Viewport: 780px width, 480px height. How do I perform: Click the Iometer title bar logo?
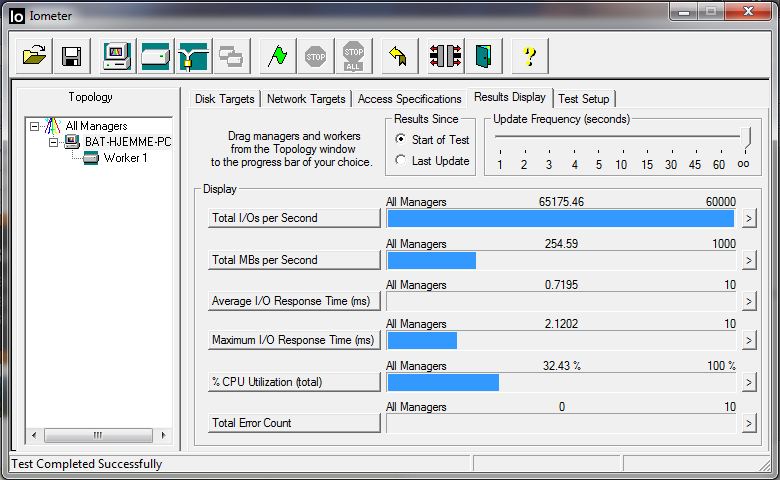pyautogui.click(x=16, y=16)
